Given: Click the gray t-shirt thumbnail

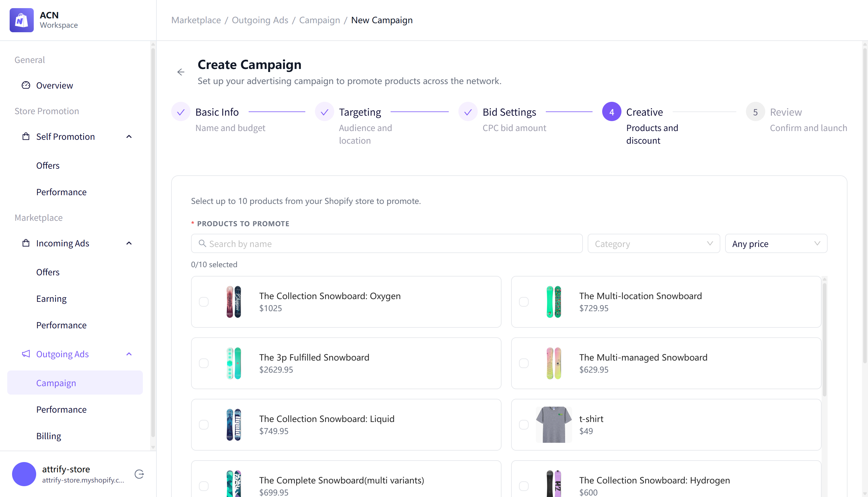Looking at the screenshot, I should point(554,425).
